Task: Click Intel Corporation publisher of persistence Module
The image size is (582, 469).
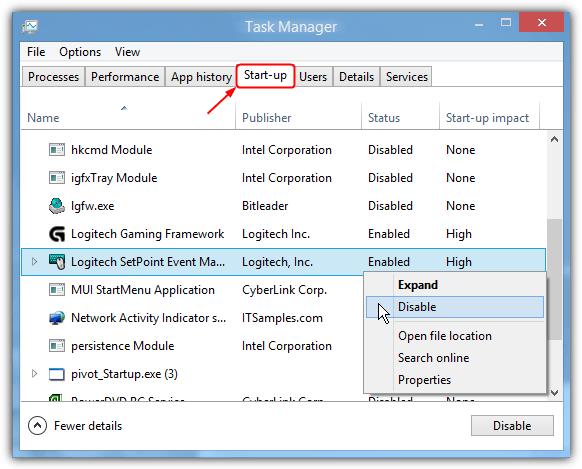Action: (x=287, y=346)
